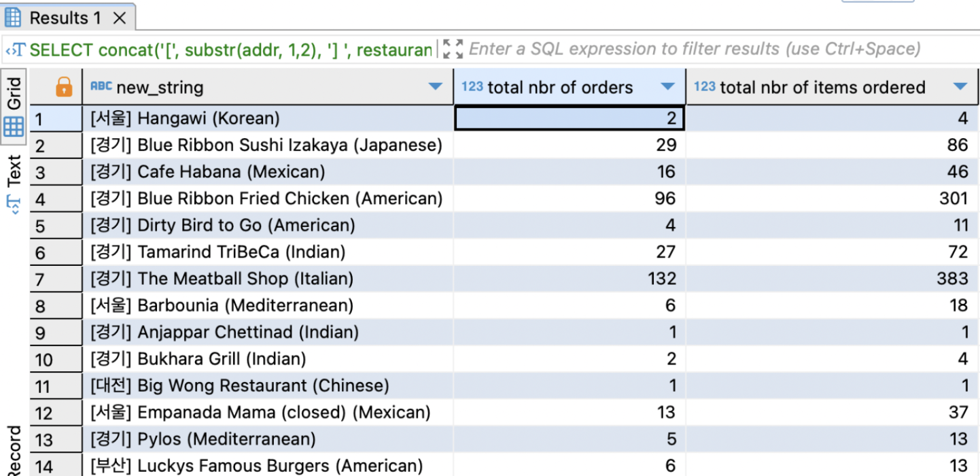Select items ordered value 86
The width and height of the screenshot is (980, 476).
[833, 146]
